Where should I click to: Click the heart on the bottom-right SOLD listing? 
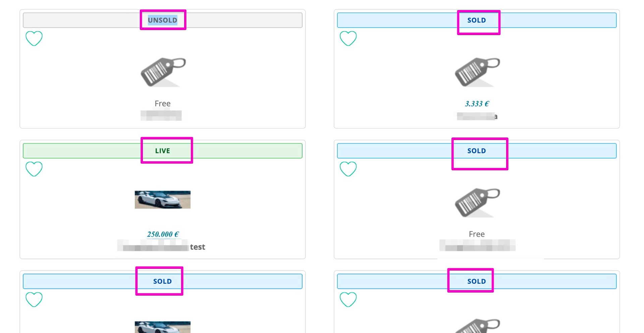click(x=348, y=299)
